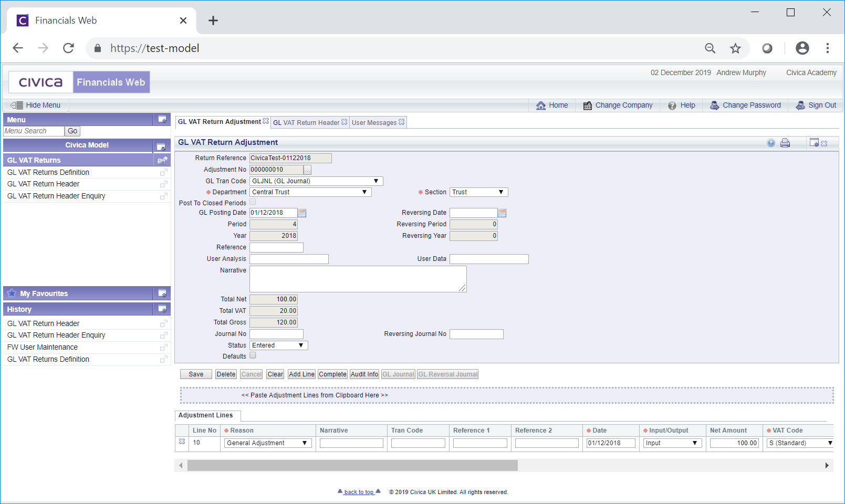Viewport: 845px width, 504px height.
Task: Delete adjustment line 10 using the X icon
Action: 182,442
